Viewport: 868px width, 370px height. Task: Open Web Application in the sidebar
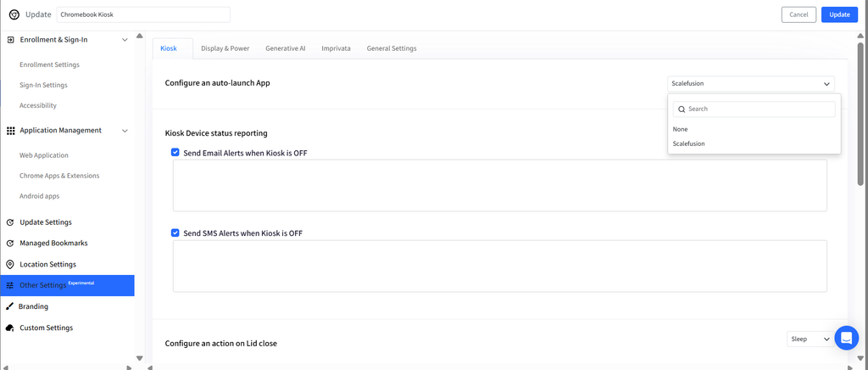pos(44,155)
